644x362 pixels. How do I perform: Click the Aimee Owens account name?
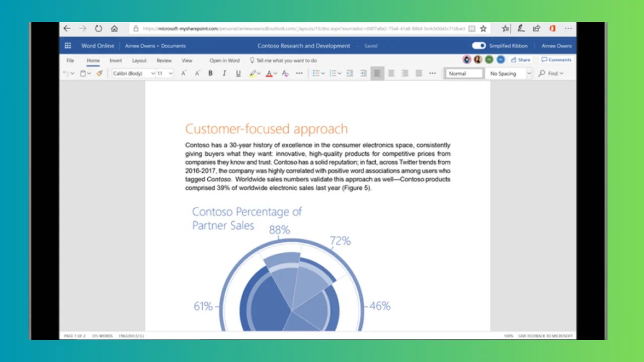[x=556, y=46]
